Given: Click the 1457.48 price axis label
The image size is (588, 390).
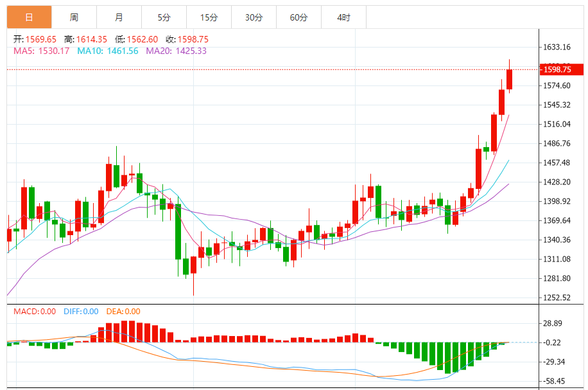Looking at the screenshot, I should coord(557,163).
